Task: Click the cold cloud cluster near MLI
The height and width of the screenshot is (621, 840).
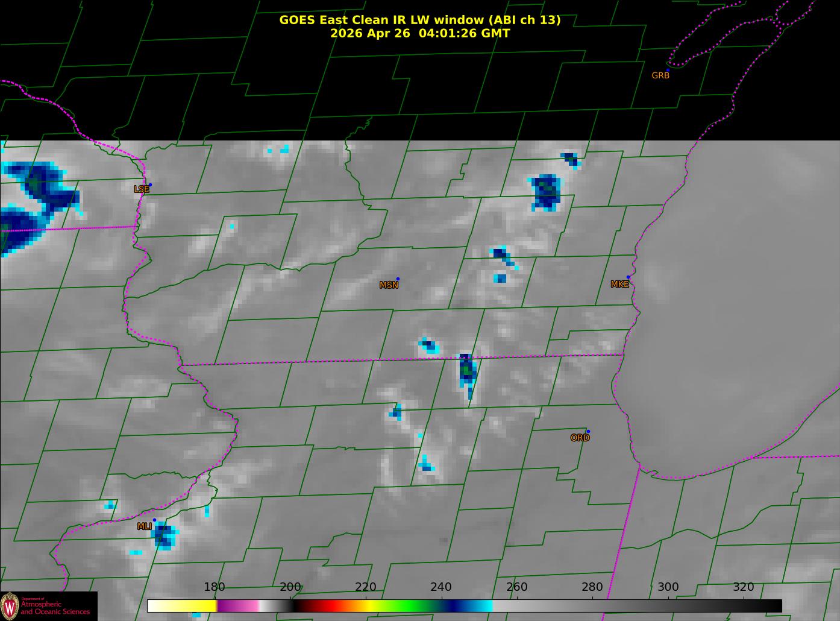Action: [x=165, y=536]
